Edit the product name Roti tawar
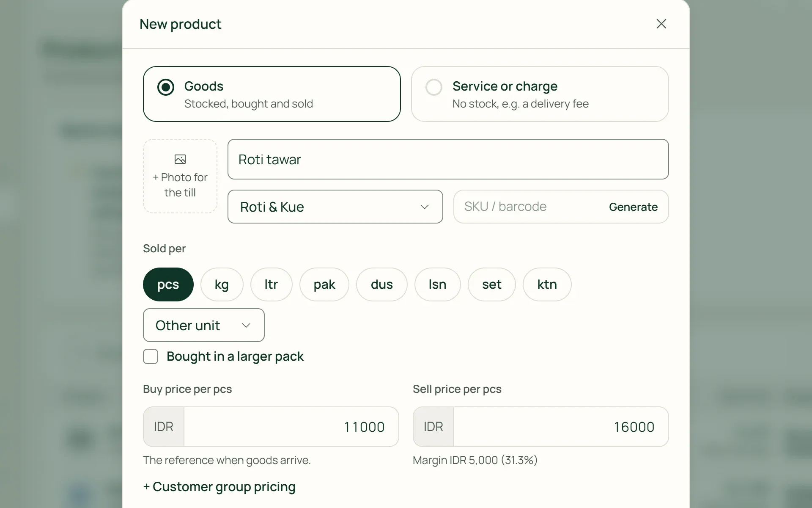Image resolution: width=812 pixels, height=508 pixels. (x=448, y=159)
